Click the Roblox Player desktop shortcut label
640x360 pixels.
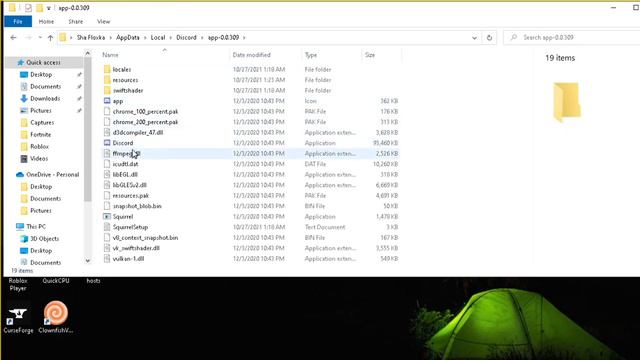(x=18, y=284)
